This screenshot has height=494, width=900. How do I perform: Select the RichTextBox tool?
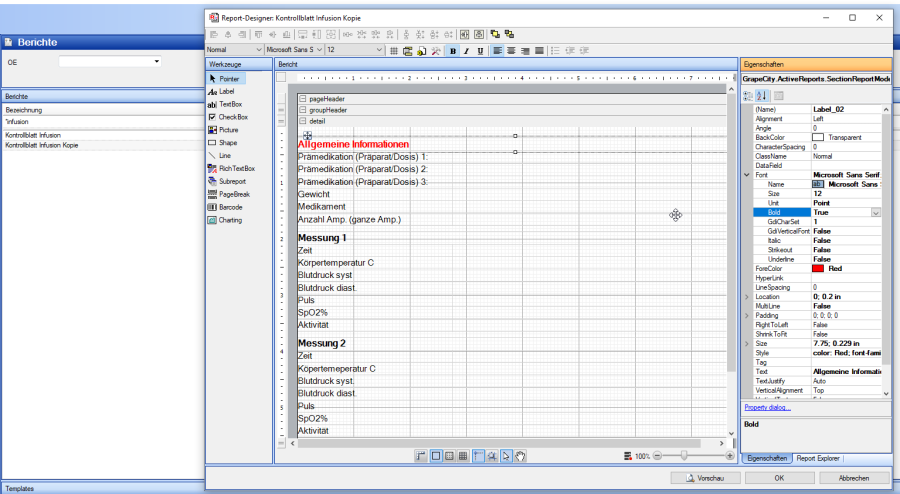click(x=236, y=168)
